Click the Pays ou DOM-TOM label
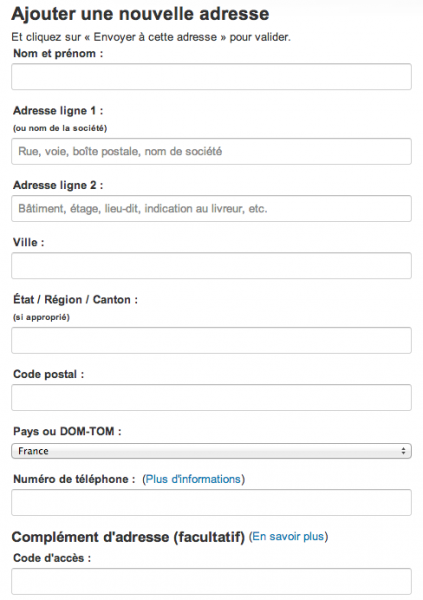The height and width of the screenshot is (600, 423). point(67,431)
